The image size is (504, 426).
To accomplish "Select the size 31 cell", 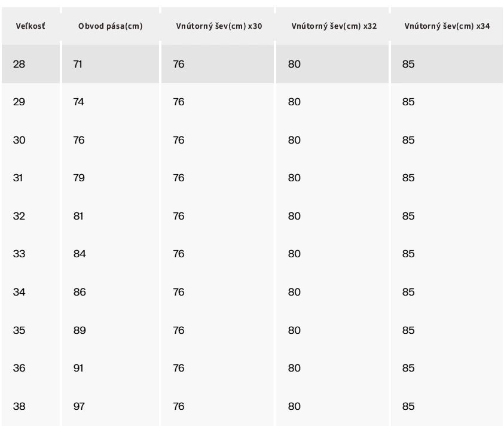I will tap(19, 178).
